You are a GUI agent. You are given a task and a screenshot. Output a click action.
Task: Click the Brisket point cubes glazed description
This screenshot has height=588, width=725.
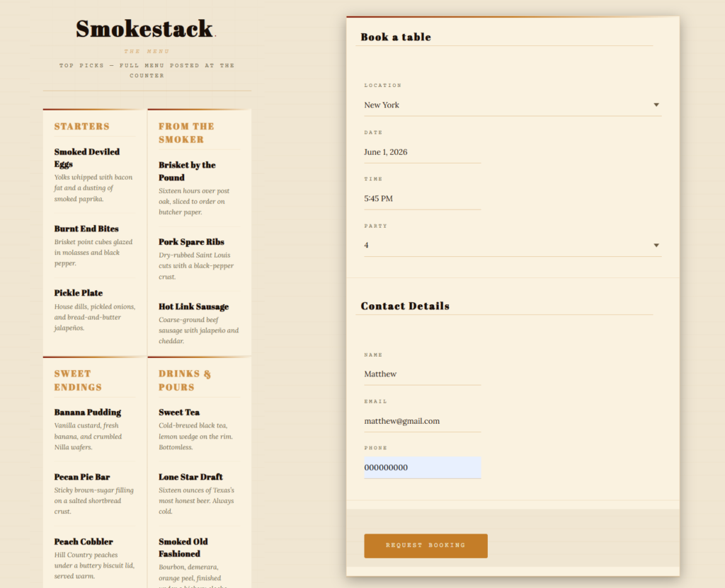[x=93, y=253]
